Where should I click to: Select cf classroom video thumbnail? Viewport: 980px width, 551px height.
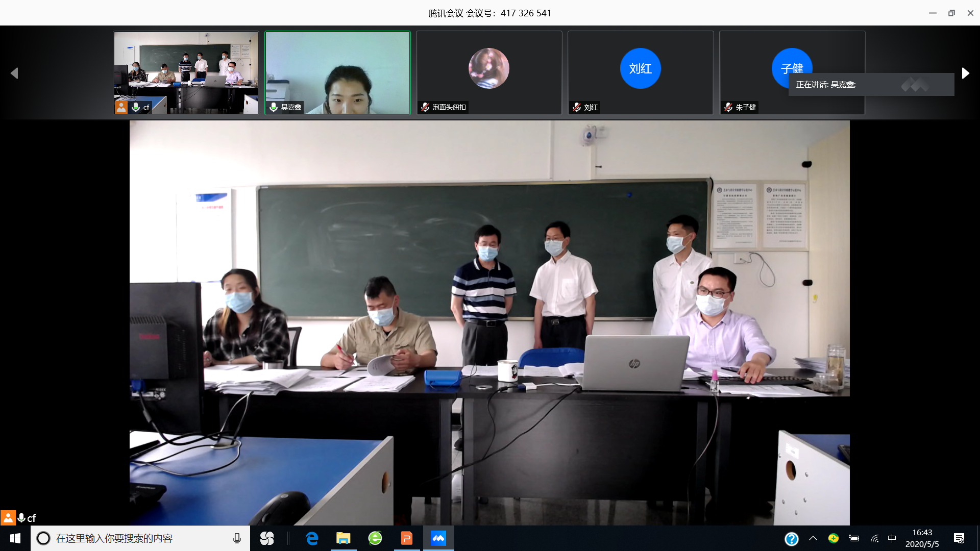point(186,71)
